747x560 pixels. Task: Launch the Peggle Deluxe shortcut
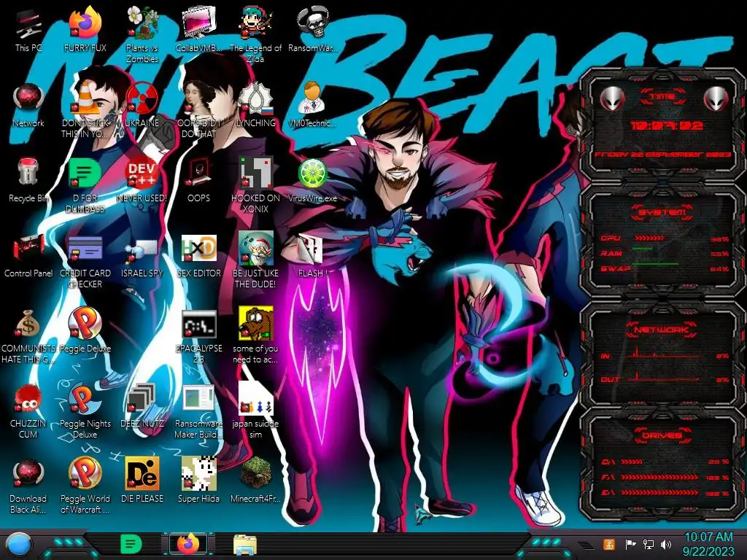(x=85, y=330)
